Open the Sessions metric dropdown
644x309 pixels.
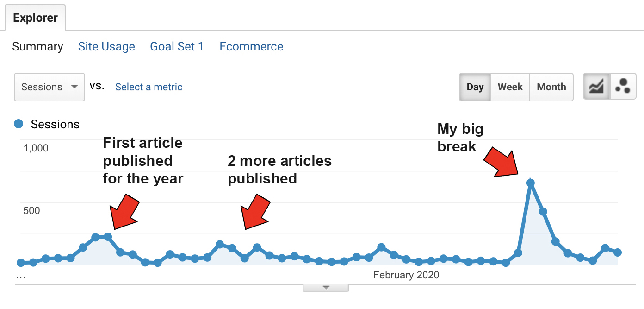pos(49,87)
